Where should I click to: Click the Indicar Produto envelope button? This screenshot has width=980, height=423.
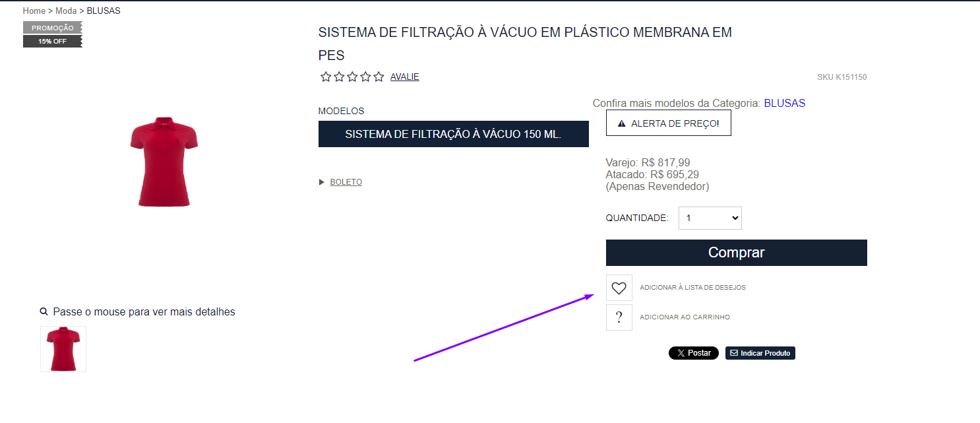[760, 353]
